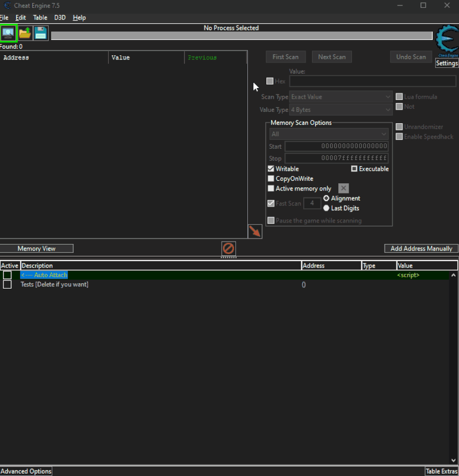The width and height of the screenshot is (459, 476).
Task: Sort results by Address column header
Action: coord(54,57)
